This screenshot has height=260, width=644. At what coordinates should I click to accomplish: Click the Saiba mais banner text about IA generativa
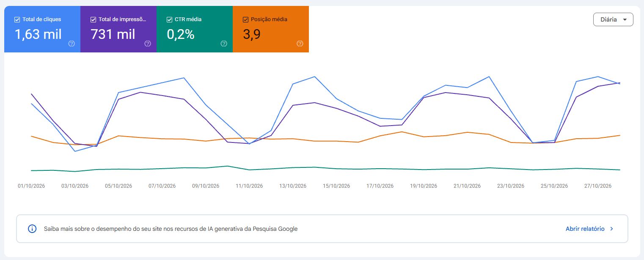tap(171, 229)
